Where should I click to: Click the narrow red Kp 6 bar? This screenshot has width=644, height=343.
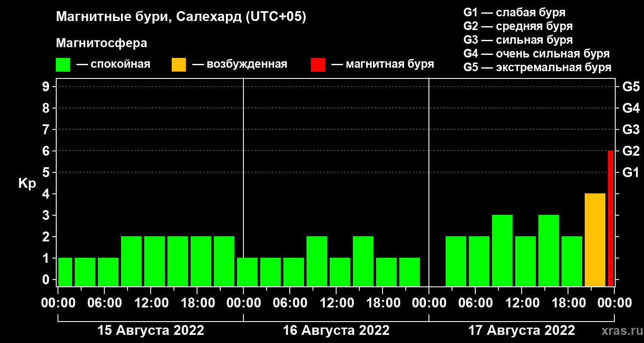[611, 218]
